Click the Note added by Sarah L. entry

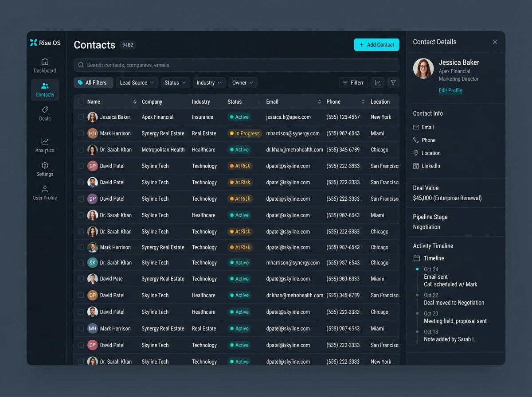click(x=450, y=339)
